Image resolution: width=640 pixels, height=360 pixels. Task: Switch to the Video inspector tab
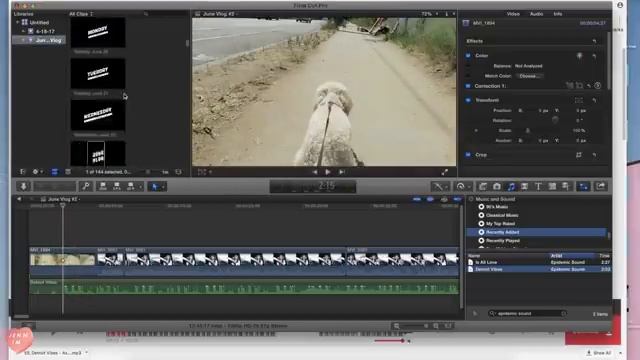point(513,14)
